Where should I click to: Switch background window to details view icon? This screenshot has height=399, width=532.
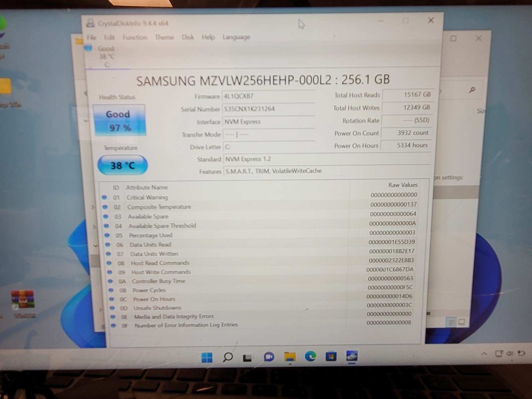(x=451, y=322)
